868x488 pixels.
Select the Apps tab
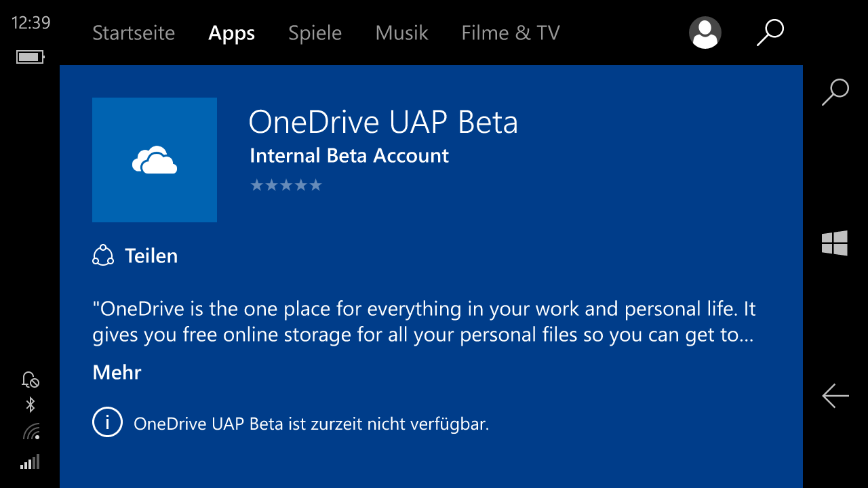[232, 33]
